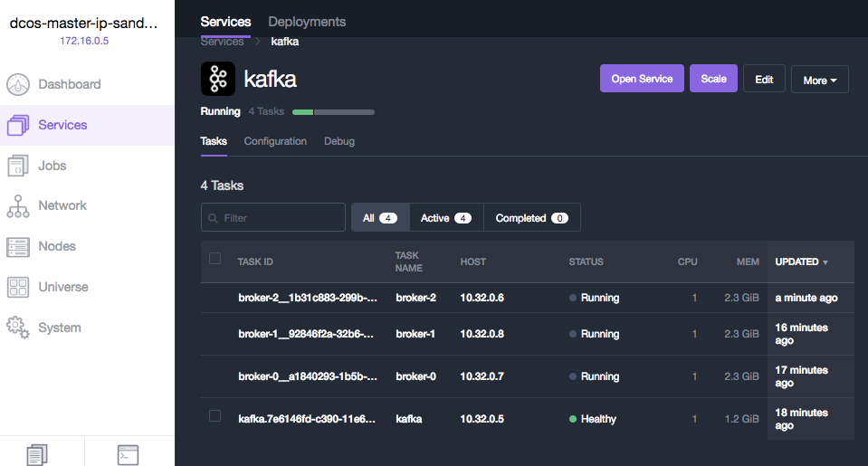
Task: Open Jobs in the sidebar
Action: (52, 166)
